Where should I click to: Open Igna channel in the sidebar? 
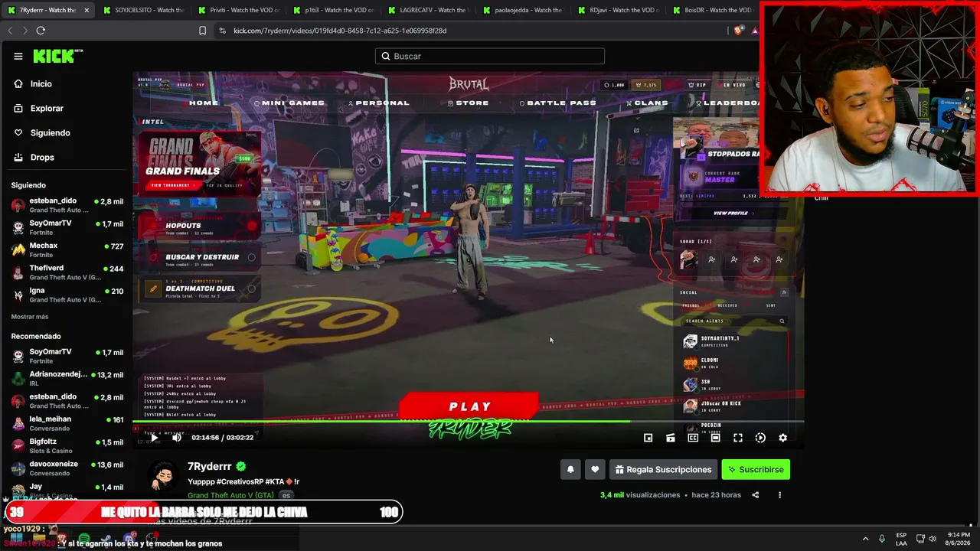click(67, 295)
